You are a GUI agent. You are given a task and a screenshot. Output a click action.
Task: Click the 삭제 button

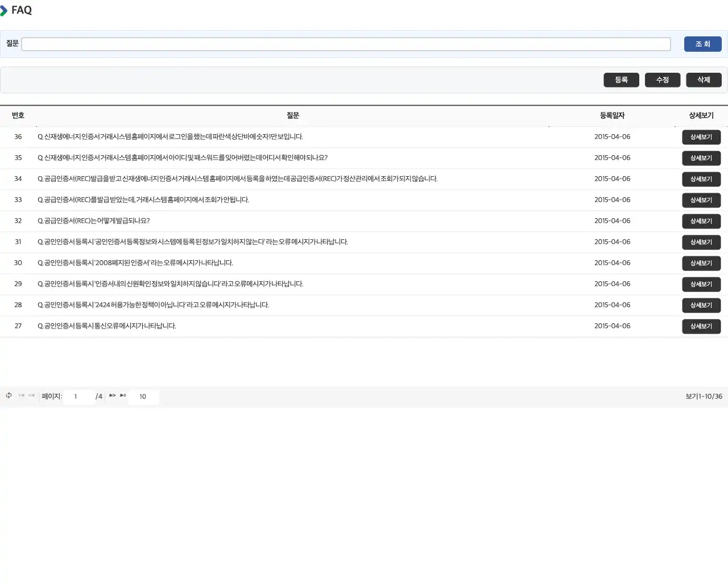704,80
